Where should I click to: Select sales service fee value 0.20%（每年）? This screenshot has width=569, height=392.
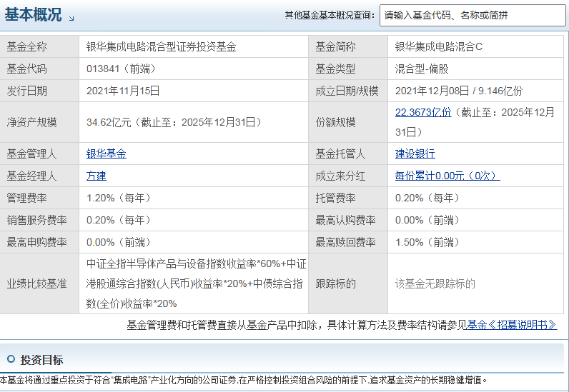point(119,220)
